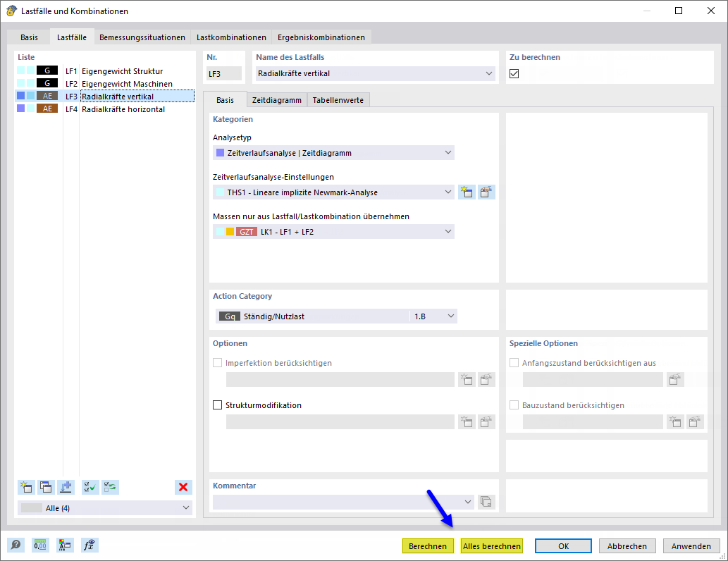Click the purple swatch in the Analysetyp field
This screenshot has width=728, height=561.
[x=220, y=152]
